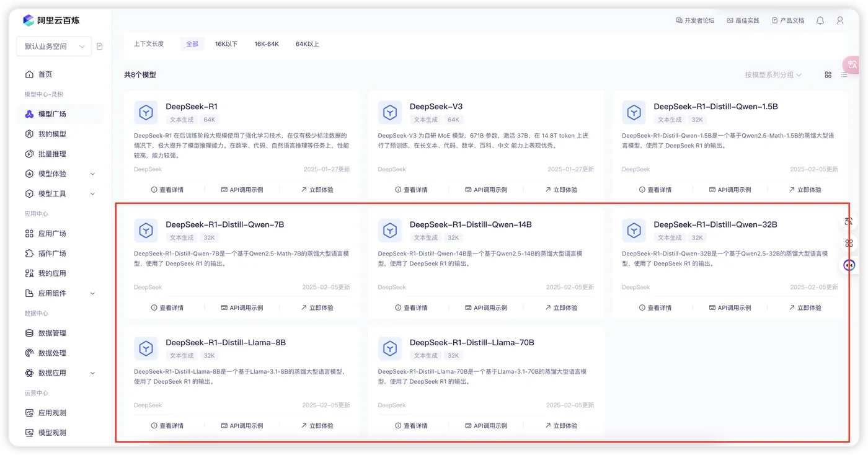868x455 pixels.
Task: Click the DeepSeek-R1-Distill-Llama-70B model icon
Action: coord(390,348)
